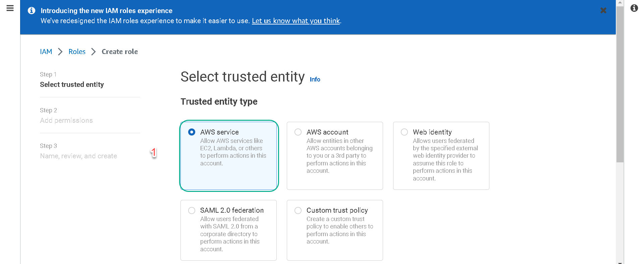Screen dimensions: 644x264
Task: Open the hamburger navigation menu
Action: (10, 8)
